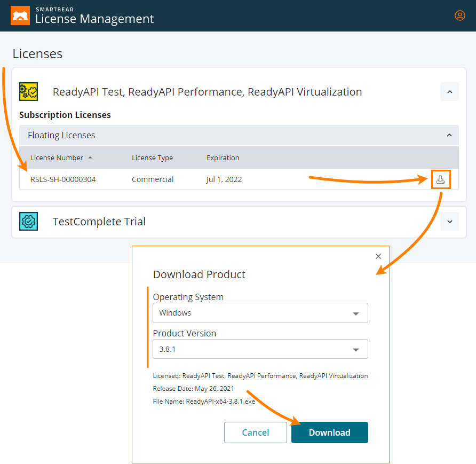Close the Download Product dialog
476x464 pixels.
378,256
